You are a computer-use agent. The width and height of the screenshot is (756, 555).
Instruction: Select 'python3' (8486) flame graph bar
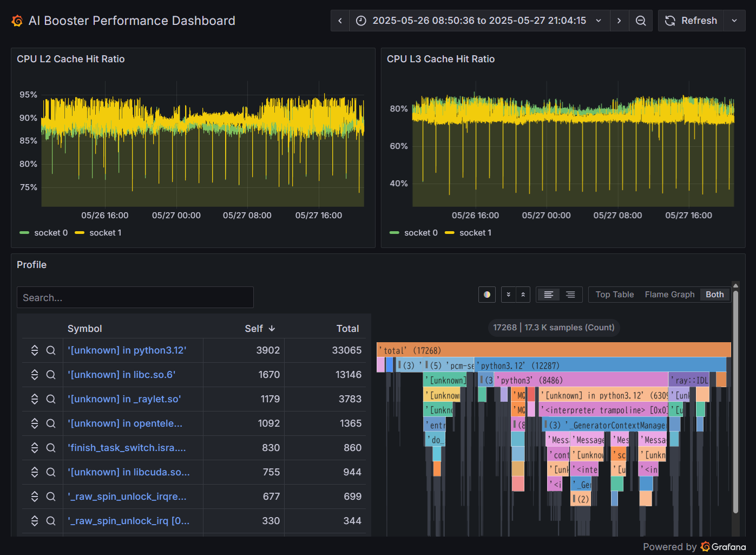(x=582, y=380)
